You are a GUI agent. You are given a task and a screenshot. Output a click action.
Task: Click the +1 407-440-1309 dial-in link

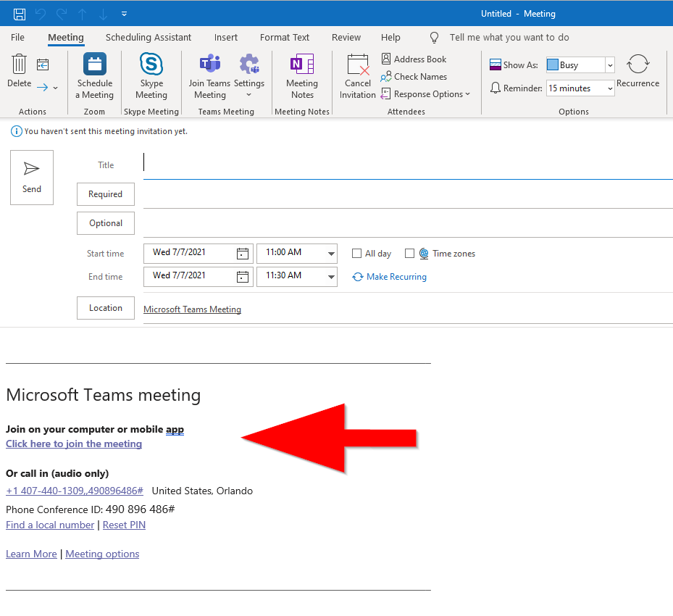(75, 491)
